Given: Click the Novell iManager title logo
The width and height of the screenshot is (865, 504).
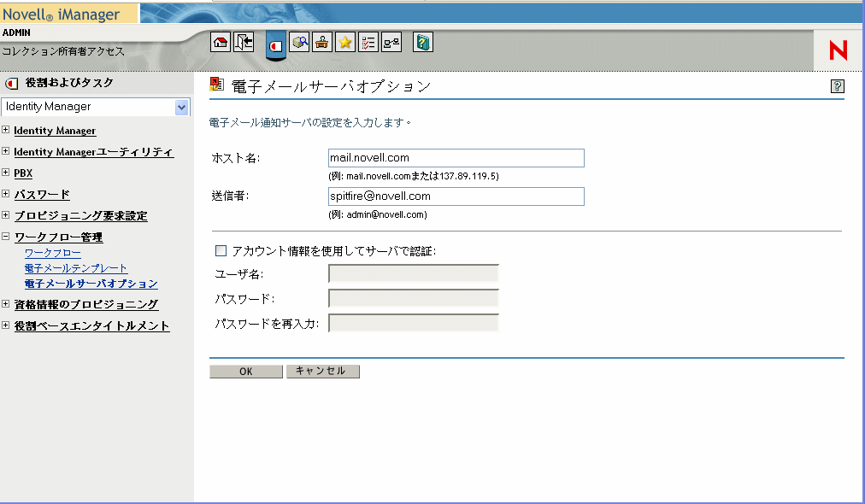Looking at the screenshot, I should pyautogui.click(x=62, y=15).
